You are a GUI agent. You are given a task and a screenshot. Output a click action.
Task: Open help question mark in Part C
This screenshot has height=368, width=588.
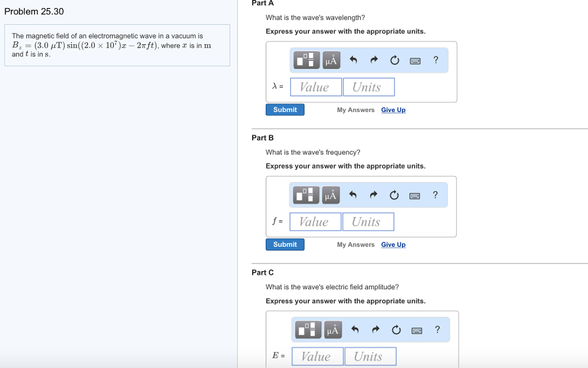pyautogui.click(x=437, y=330)
